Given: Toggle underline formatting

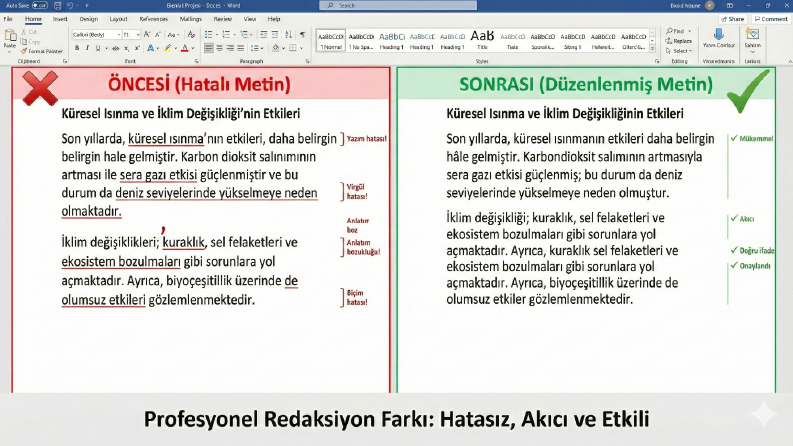Looking at the screenshot, I should point(98,48).
